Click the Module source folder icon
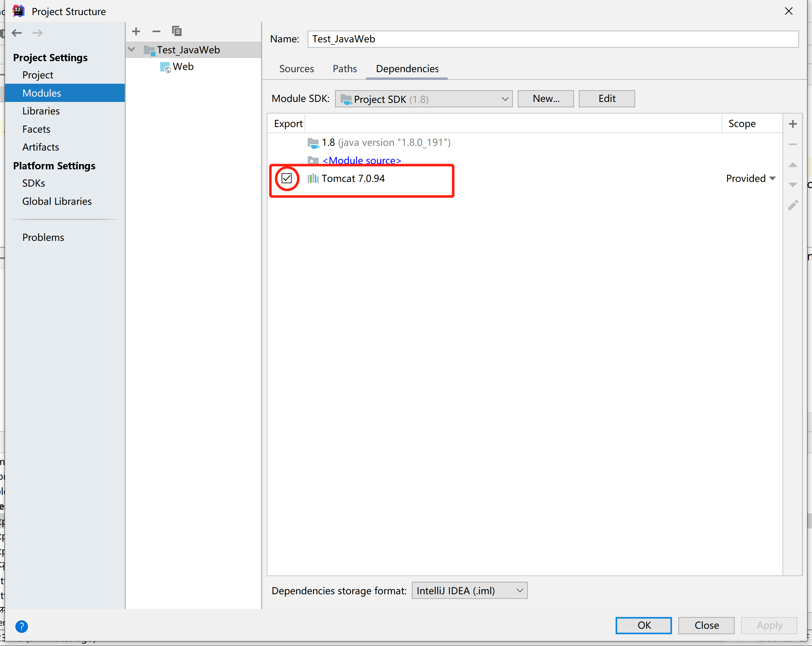Viewport: 812px width, 646px height. [x=313, y=161]
